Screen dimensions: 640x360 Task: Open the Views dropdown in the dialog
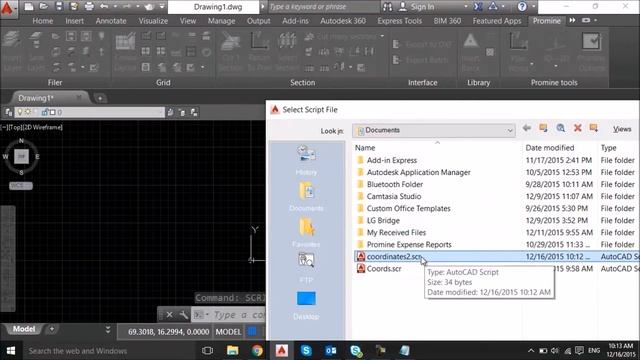[x=622, y=129]
